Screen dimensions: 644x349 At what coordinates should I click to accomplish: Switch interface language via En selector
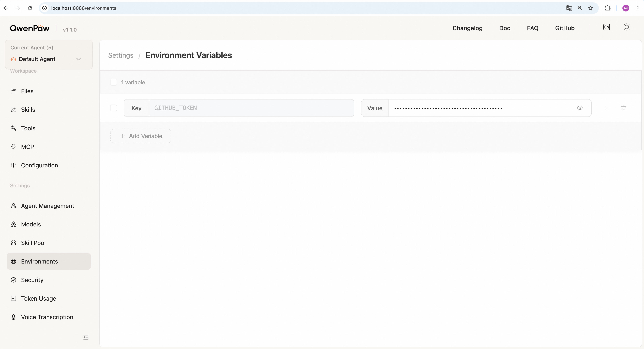point(607,27)
